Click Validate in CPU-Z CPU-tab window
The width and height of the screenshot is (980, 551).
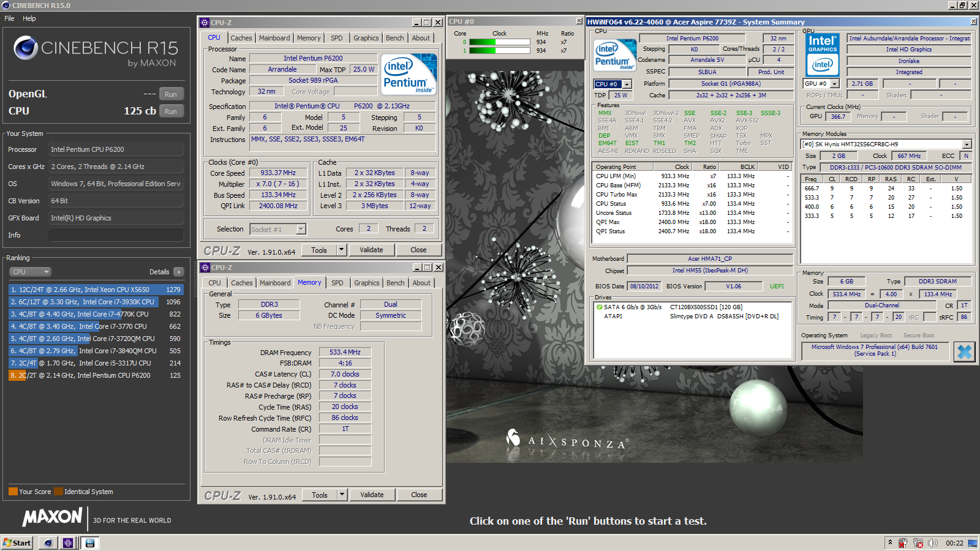tap(371, 250)
